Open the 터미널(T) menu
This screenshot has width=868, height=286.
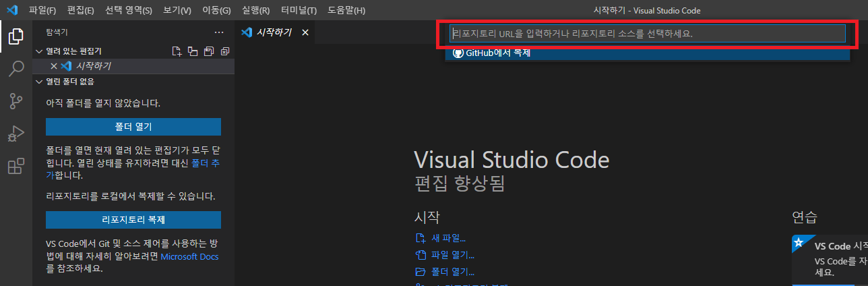click(x=298, y=10)
